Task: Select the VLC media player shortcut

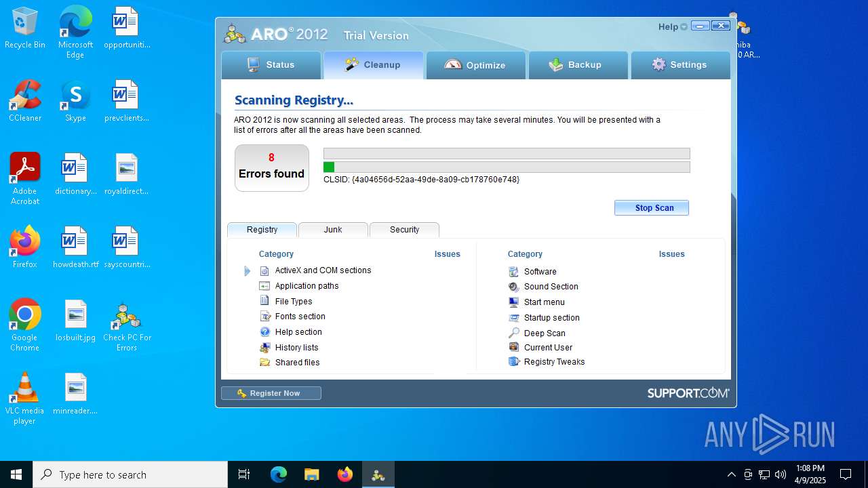Action: click(25, 399)
